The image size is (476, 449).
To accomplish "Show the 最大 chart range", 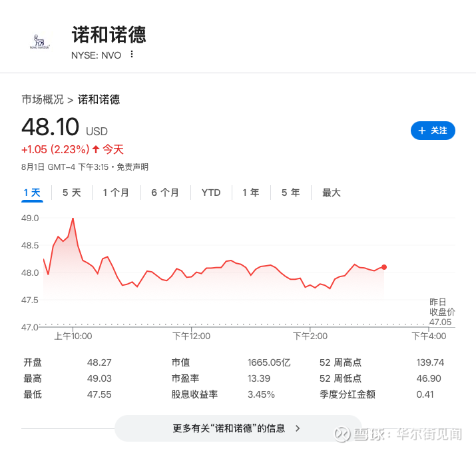I will [x=331, y=193].
